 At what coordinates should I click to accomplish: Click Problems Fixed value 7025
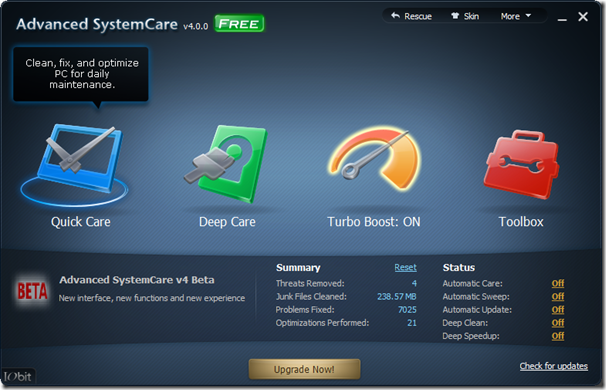pyautogui.click(x=407, y=310)
